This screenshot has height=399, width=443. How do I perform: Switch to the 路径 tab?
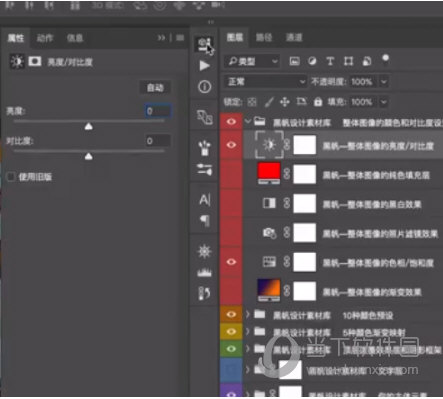(x=264, y=37)
